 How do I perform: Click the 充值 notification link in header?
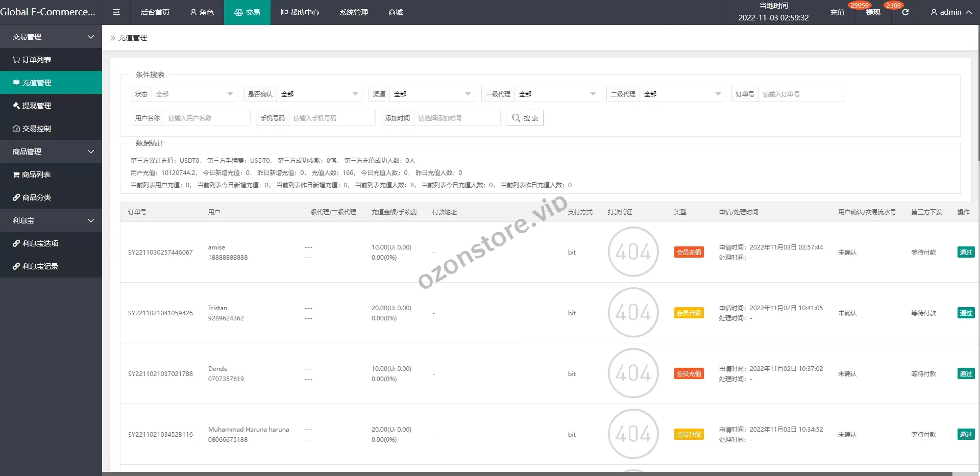tap(837, 12)
